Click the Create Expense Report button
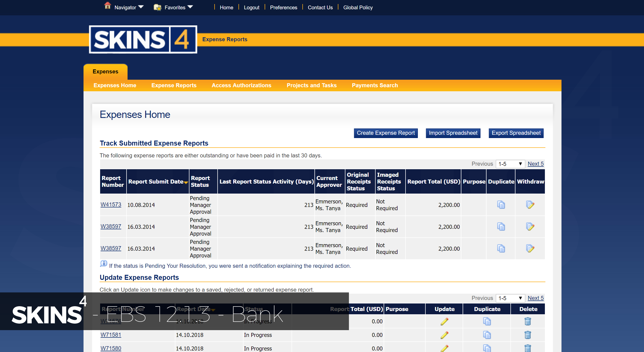The height and width of the screenshot is (352, 644). point(386,133)
